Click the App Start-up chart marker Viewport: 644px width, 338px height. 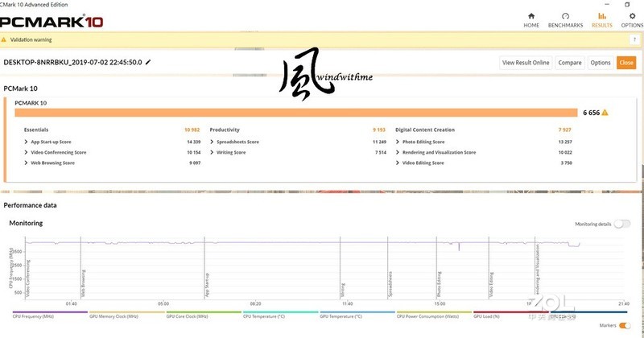207,285
